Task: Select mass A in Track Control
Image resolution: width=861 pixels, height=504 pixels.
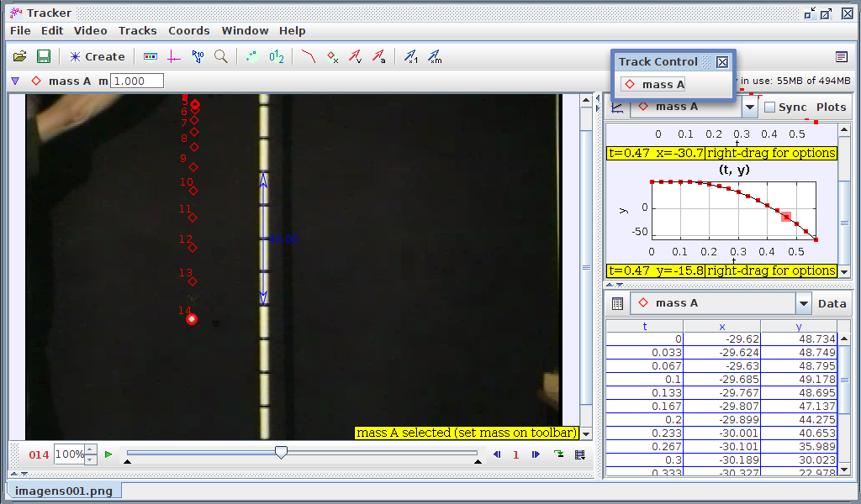Action: [652, 85]
